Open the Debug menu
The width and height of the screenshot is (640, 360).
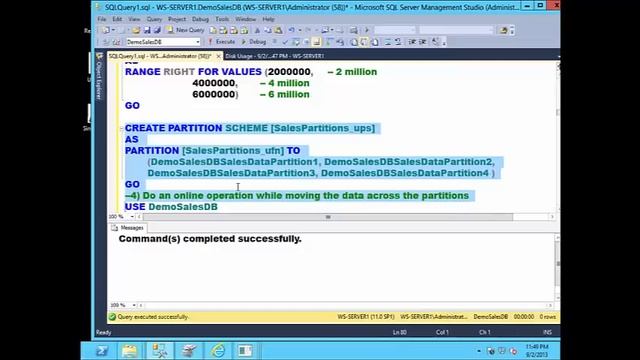pyautogui.click(x=200, y=19)
